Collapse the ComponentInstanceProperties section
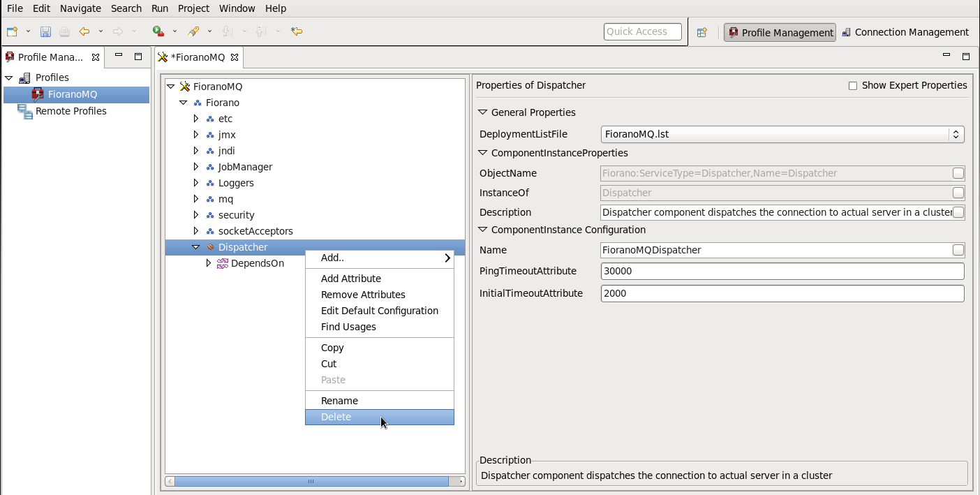Viewport: 980px width, 495px height. click(482, 153)
